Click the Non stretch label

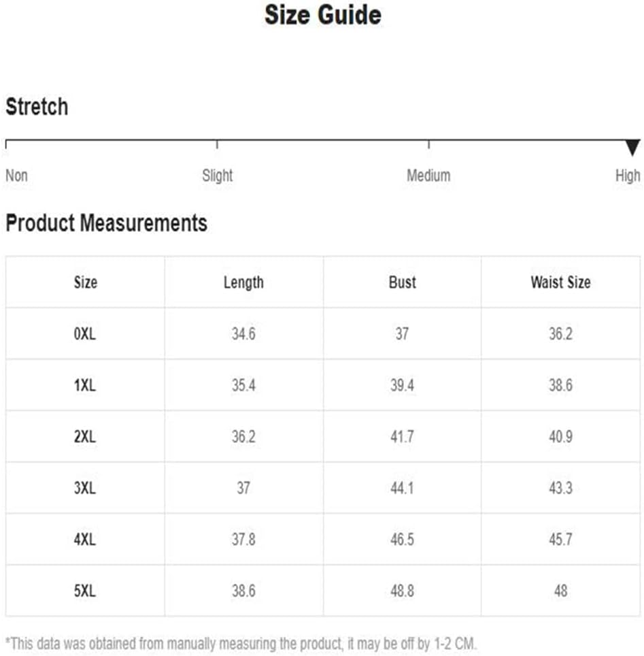(17, 176)
